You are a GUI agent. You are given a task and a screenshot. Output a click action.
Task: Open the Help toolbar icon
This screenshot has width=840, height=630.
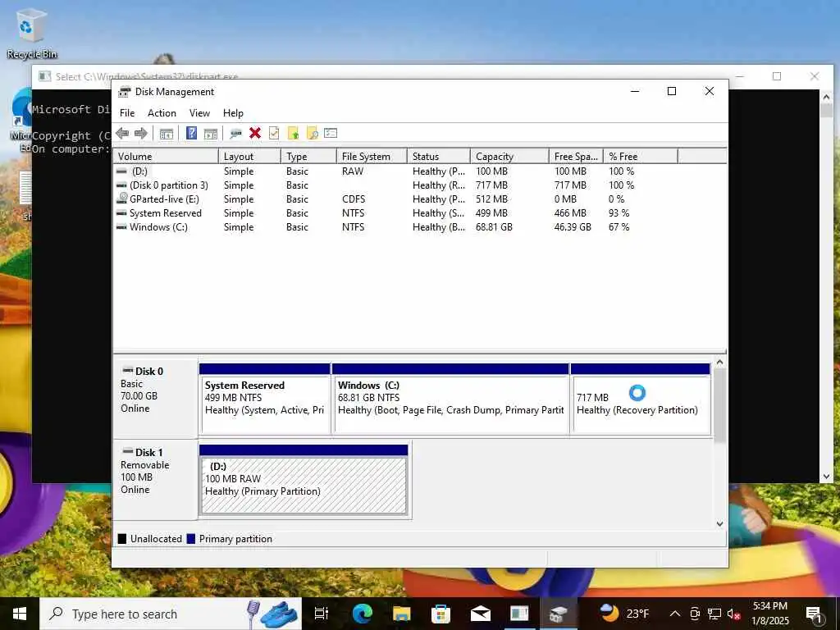(191, 134)
